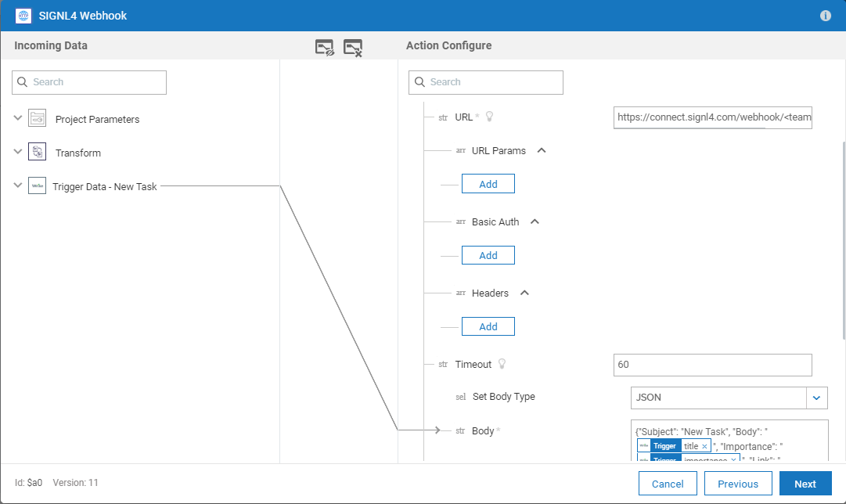846x504 pixels.
Task: Focus the Incoming Data search field
Action: [x=89, y=82]
